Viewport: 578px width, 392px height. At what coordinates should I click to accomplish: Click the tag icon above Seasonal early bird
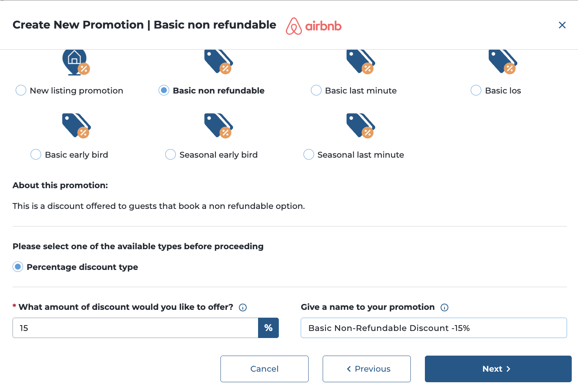coord(219,126)
